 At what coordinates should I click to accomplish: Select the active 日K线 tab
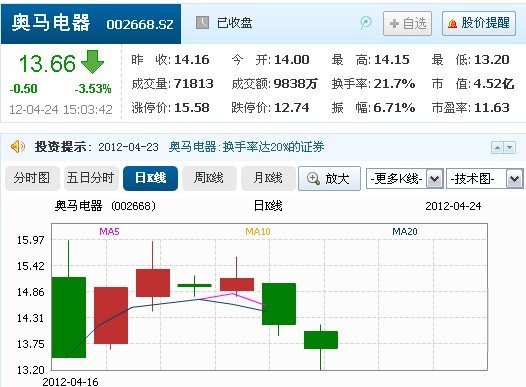tap(150, 178)
